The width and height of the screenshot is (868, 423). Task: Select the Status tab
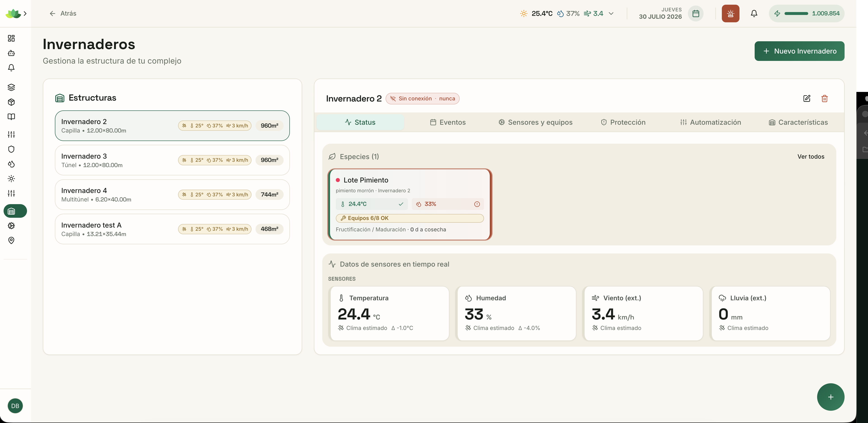point(360,122)
